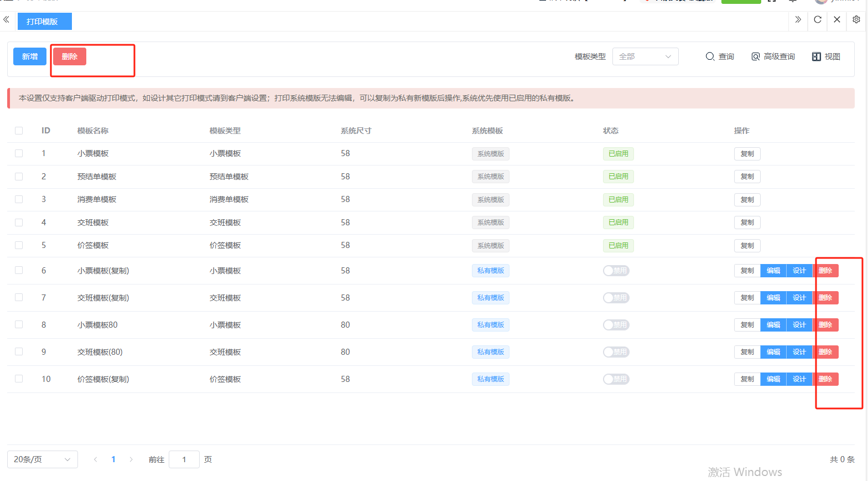The width and height of the screenshot is (868, 481).
Task: Click 设计 for 交班模板(80) row
Action: (x=799, y=352)
